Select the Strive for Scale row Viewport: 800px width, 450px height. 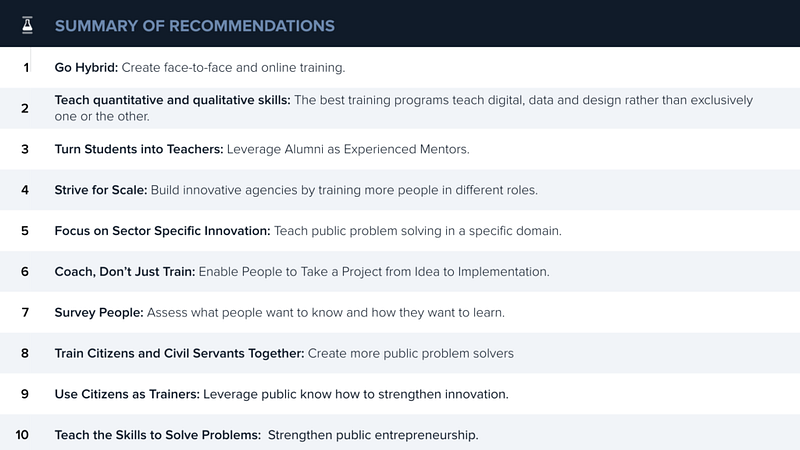click(x=400, y=190)
